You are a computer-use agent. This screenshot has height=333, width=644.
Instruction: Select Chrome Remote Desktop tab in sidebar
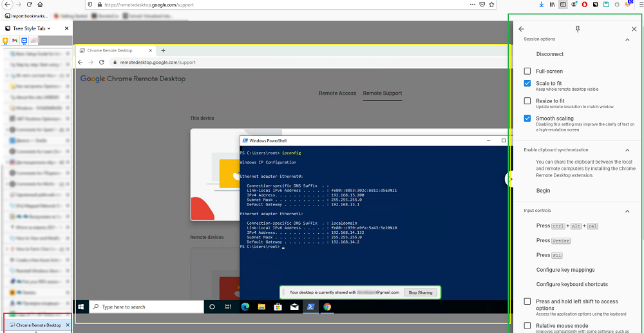point(37,325)
